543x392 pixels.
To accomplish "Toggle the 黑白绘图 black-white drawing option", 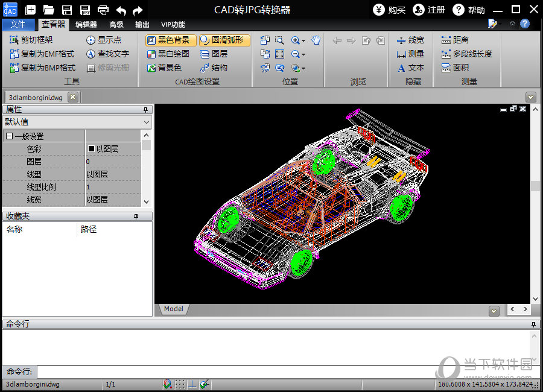I will 168,54.
